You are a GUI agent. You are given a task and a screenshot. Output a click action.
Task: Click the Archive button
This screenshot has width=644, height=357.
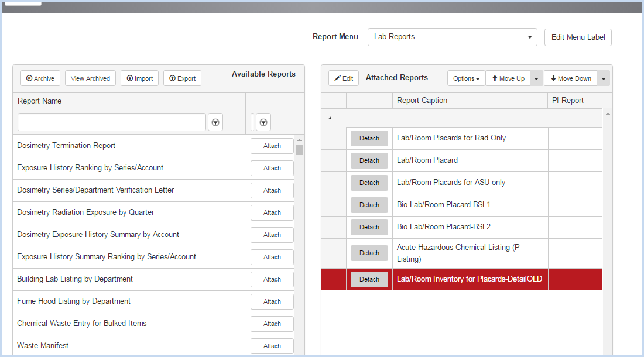40,78
